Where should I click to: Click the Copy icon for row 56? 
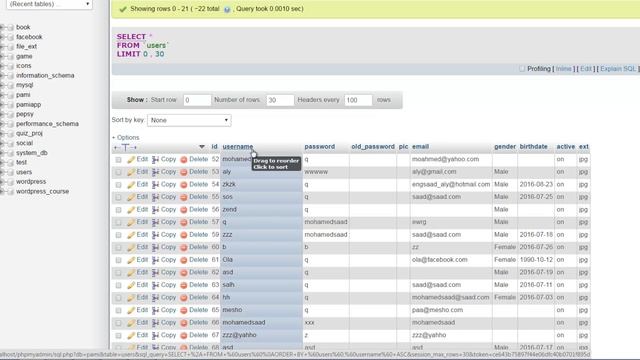point(156,210)
